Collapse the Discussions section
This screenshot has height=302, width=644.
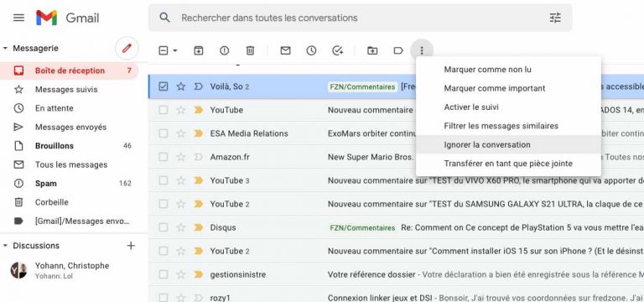coord(5,246)
